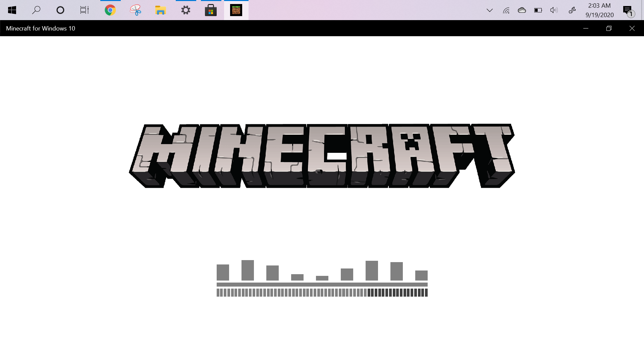Click the segmented loading progress bar
This screenshot has width=644, height=362.
[322, 293]
